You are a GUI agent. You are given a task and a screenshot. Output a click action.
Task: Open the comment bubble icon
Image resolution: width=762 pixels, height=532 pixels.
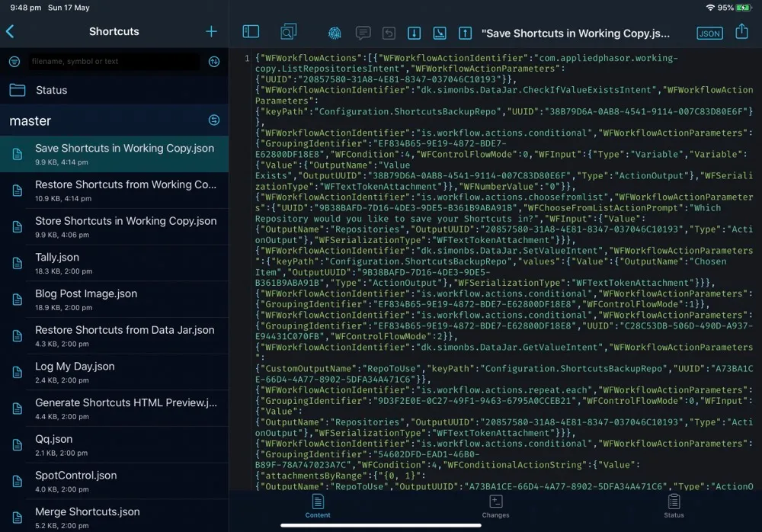[x=363, y=33]
